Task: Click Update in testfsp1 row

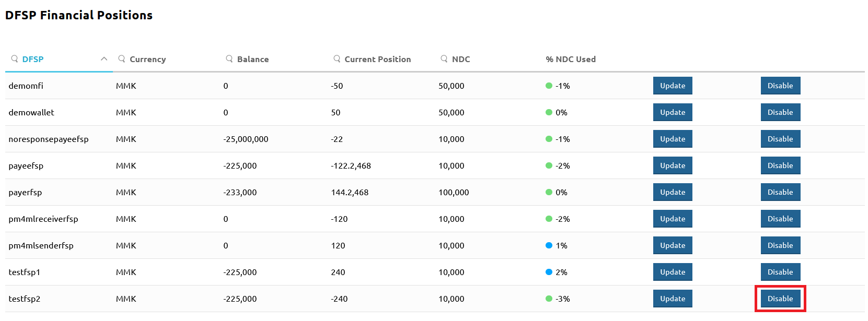Action: point(673,272)
